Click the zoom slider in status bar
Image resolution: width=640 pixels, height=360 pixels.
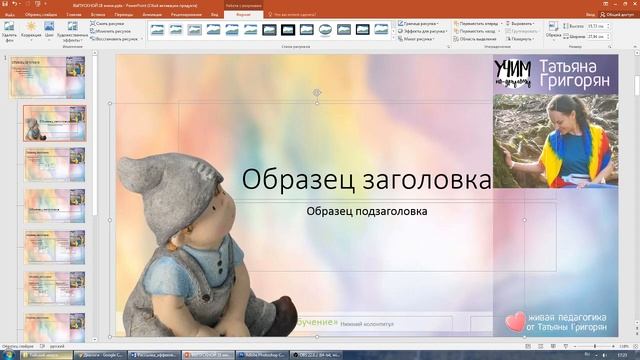(x=594, y=346)
